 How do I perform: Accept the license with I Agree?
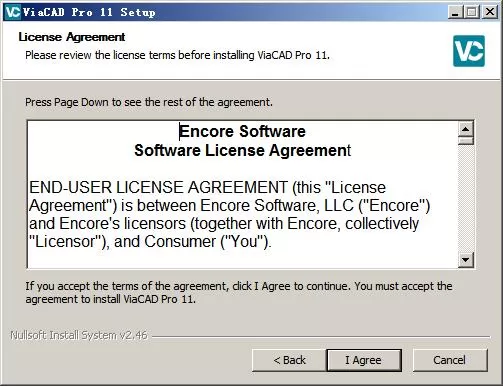click(x=364, y=360)
